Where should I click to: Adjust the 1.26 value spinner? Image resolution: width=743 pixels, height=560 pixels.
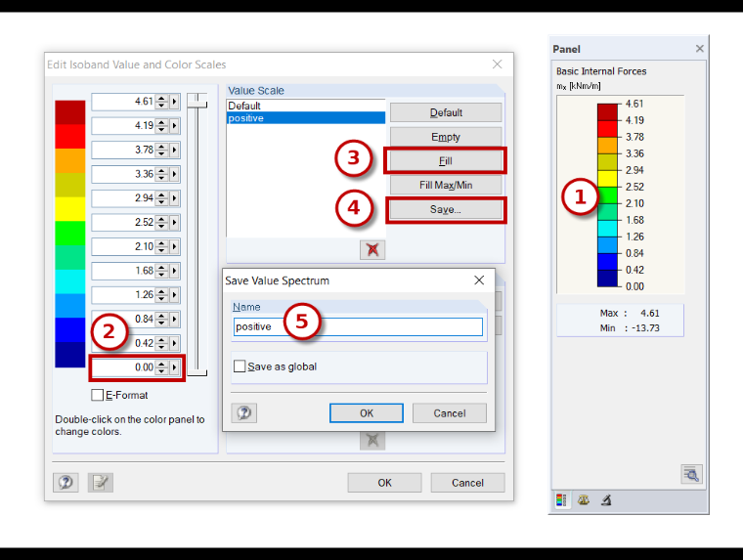coord(162,295)
